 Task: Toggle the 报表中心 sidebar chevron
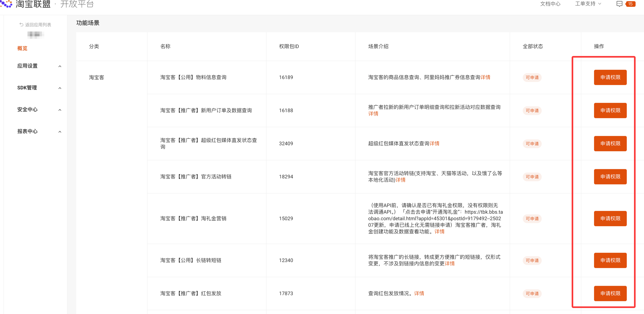60,131
